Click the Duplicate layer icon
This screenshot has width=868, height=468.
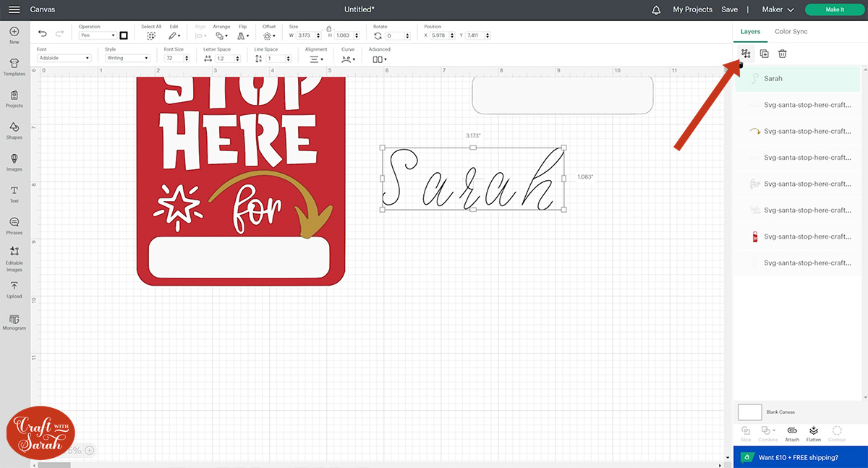(x=764, y=54)
